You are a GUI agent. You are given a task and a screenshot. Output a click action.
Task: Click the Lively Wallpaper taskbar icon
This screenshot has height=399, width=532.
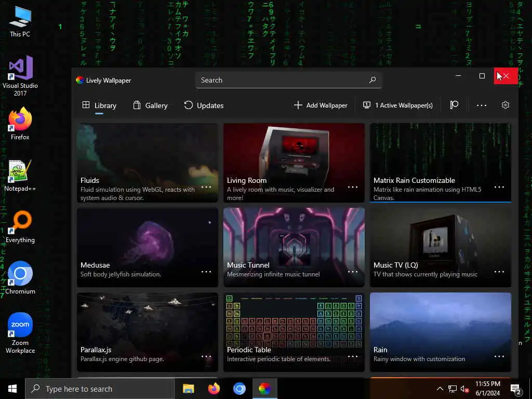(x=264, y=389)
